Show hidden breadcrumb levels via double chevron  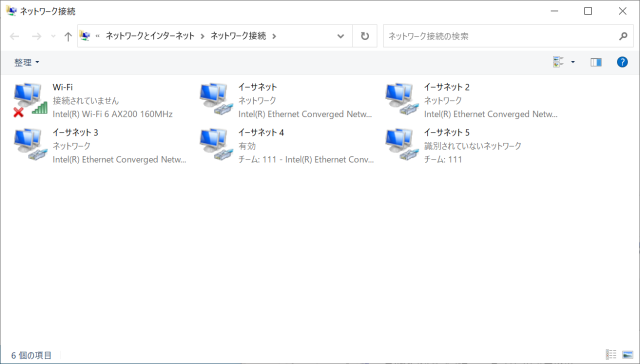coord(98,36)
